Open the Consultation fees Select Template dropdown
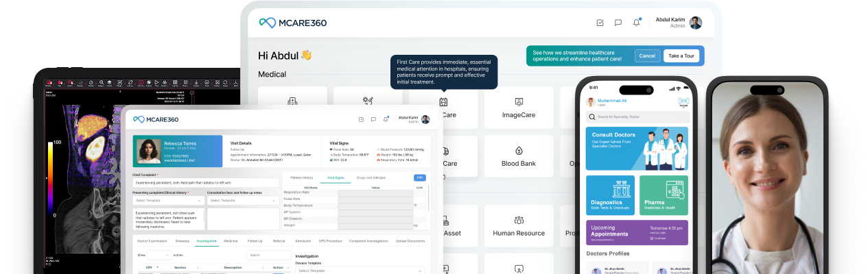The height and width of the screenshot is (274, 868). point(242,201)
